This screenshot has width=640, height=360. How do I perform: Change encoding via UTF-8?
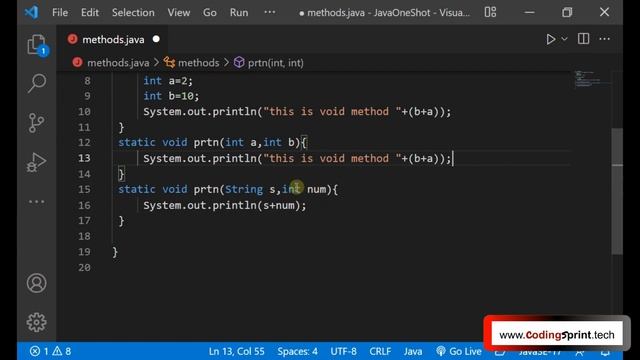(x=343, y=351)
